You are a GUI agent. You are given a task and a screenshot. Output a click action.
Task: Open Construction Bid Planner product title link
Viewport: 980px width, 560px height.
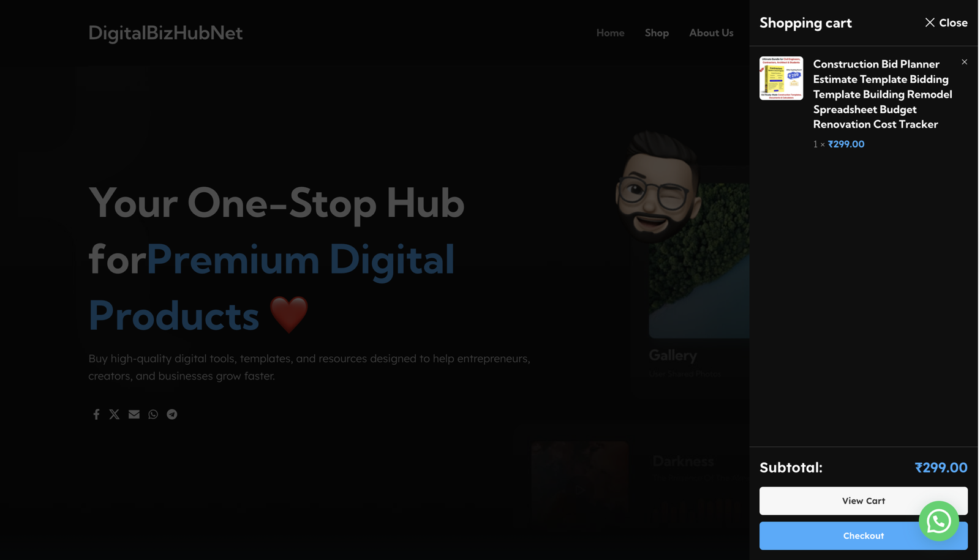[x=883, y=94]
